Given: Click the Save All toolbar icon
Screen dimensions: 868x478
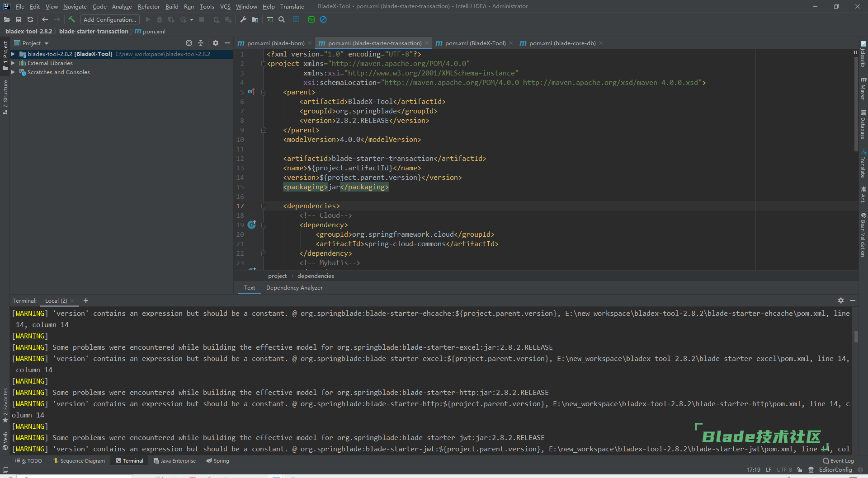Looking at the screenshot, I should (x=19, y=19).
